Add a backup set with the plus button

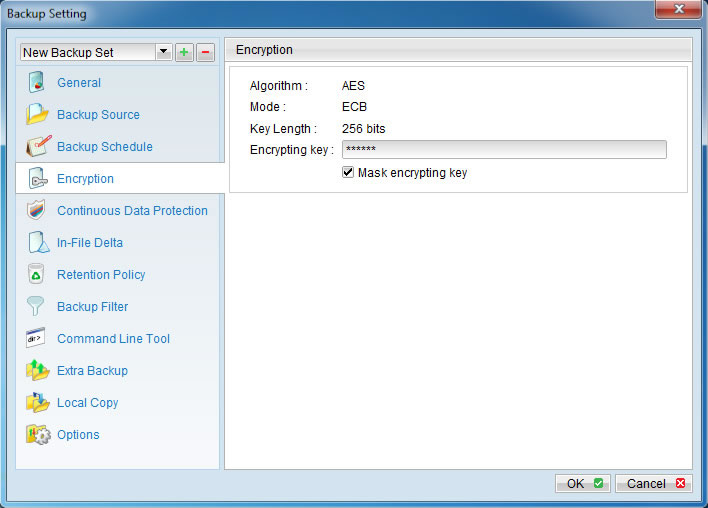coord(184,52)
